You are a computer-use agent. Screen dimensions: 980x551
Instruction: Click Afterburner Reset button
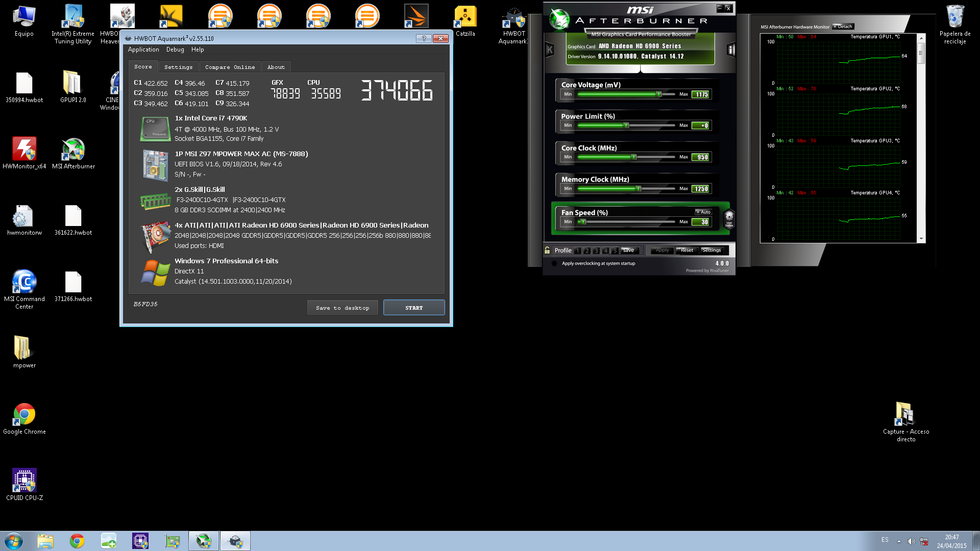[x=687, y=250]
